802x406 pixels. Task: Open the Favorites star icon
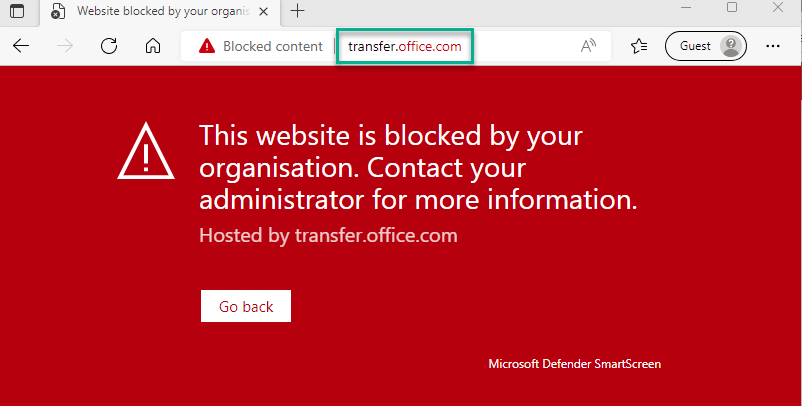coord(639,46)
